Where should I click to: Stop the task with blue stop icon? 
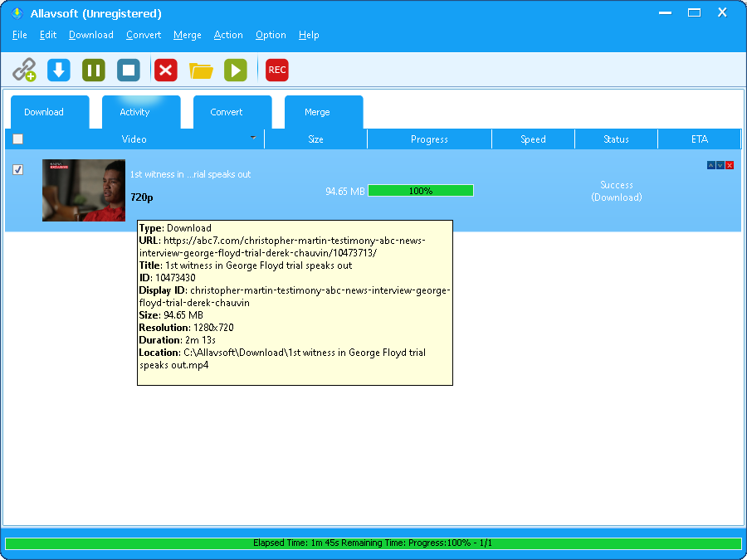129,70
